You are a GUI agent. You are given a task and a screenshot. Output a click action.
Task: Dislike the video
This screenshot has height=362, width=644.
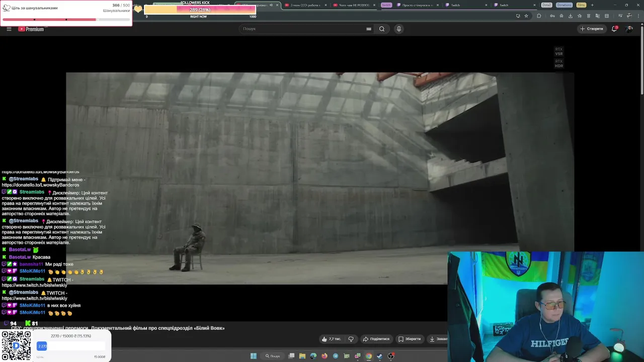pyautogui.click(x=351, y=339)
